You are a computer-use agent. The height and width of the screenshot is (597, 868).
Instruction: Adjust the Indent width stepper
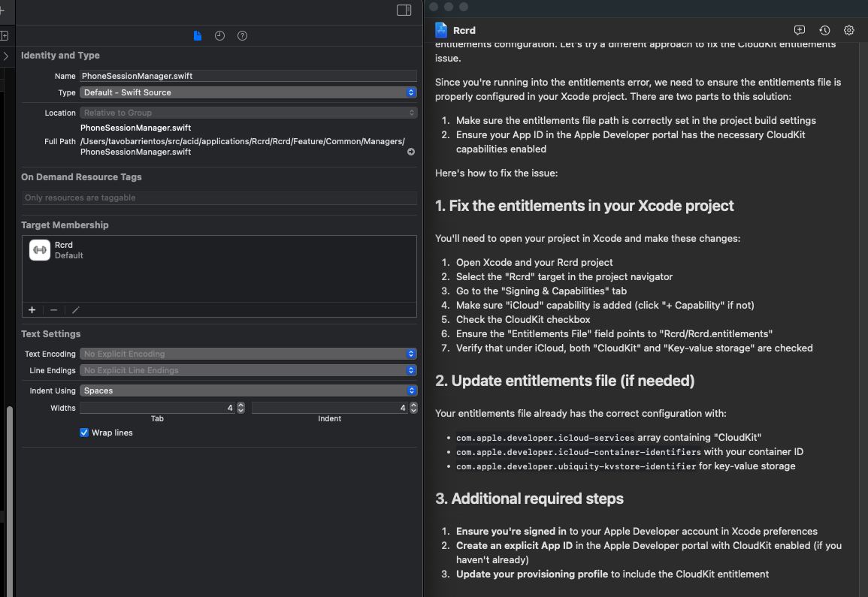coord(413,408)
